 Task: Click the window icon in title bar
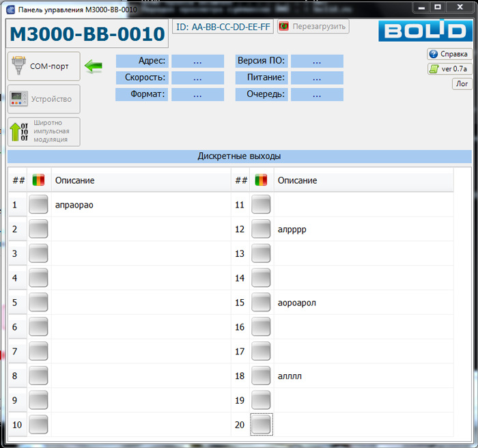pos(10,9)
